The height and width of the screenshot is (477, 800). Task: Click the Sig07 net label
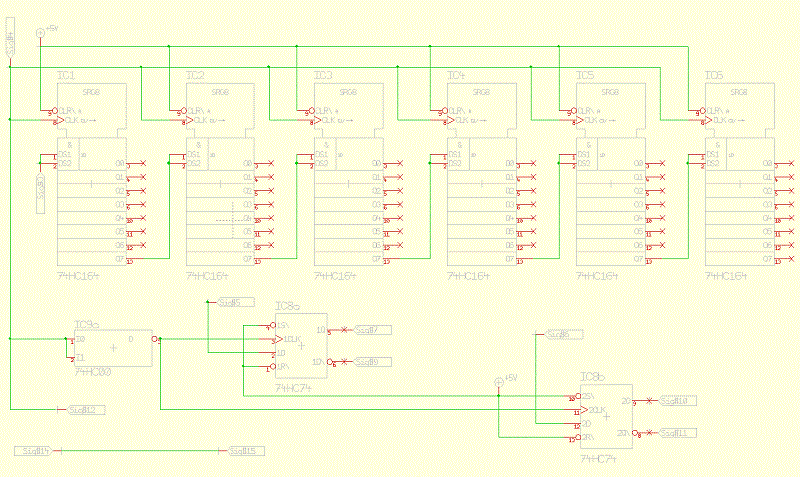click(x=372, y=330)
